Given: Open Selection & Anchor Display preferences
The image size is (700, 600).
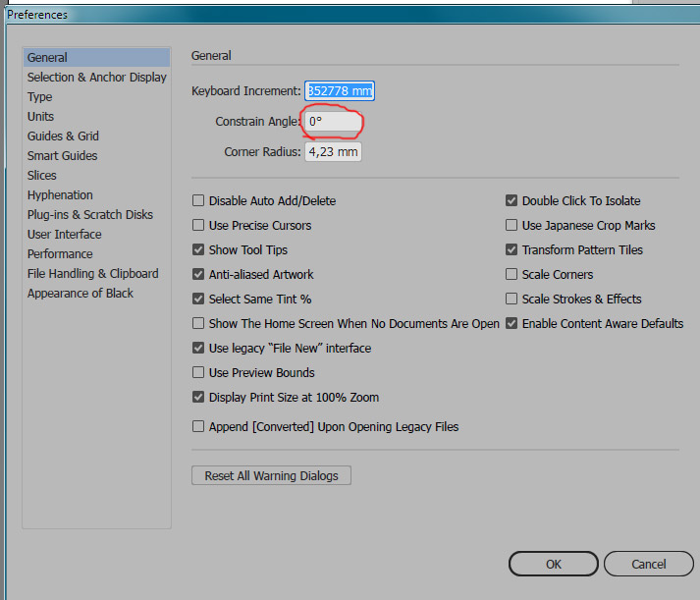Looking at the screenshot, I should click(96, 78).
